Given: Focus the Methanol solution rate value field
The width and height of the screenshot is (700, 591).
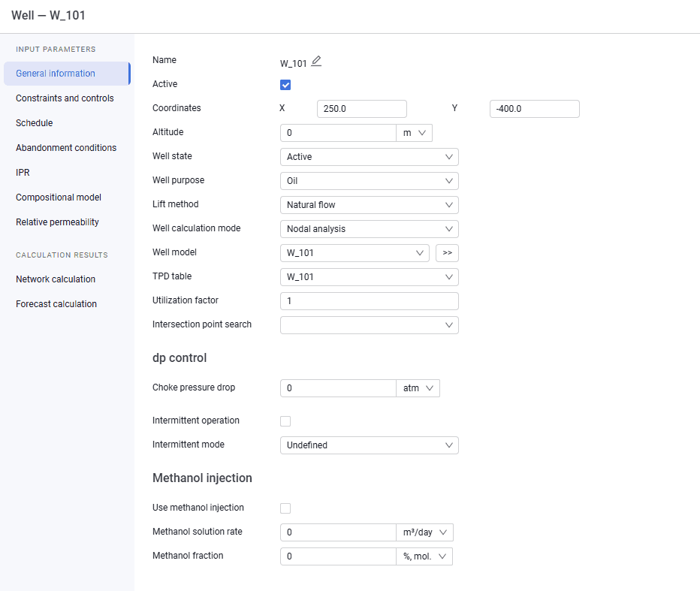Looking at the screenshot, I should tap(339, 532).
